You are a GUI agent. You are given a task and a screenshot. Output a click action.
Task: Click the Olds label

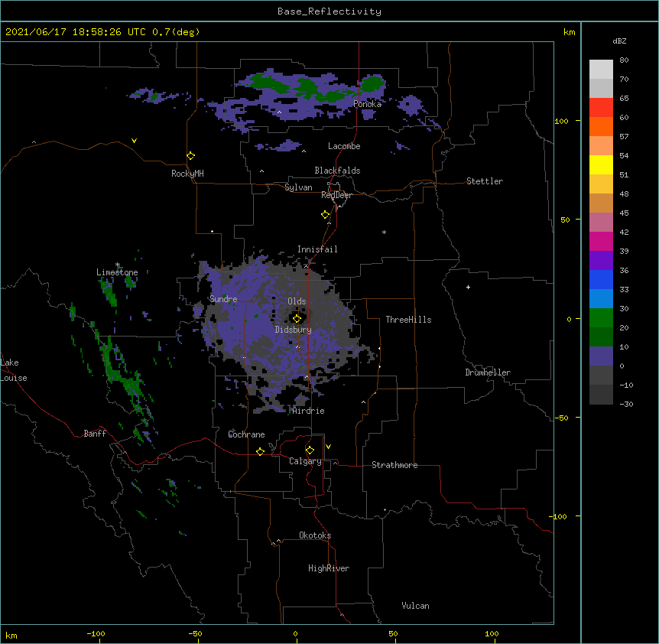[297, 301]
